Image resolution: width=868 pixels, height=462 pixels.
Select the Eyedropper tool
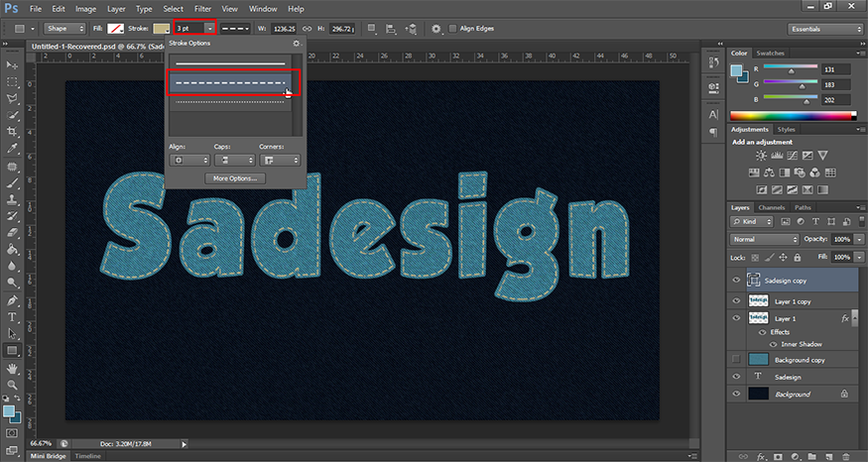12,149
